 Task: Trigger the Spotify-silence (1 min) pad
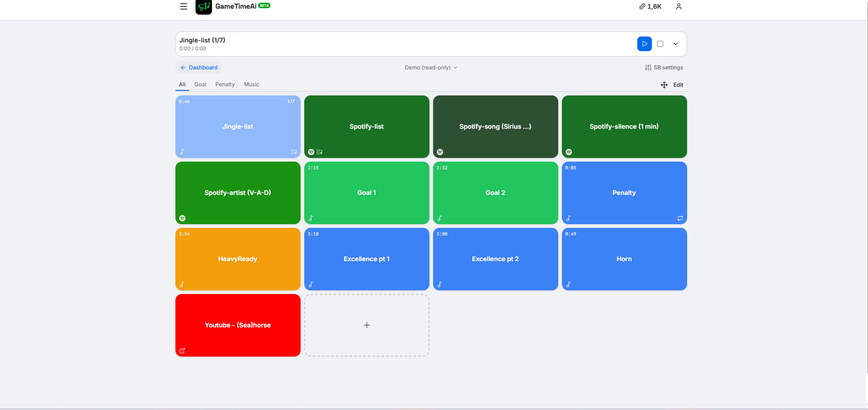pyautogui.click(x=625, y=126)
